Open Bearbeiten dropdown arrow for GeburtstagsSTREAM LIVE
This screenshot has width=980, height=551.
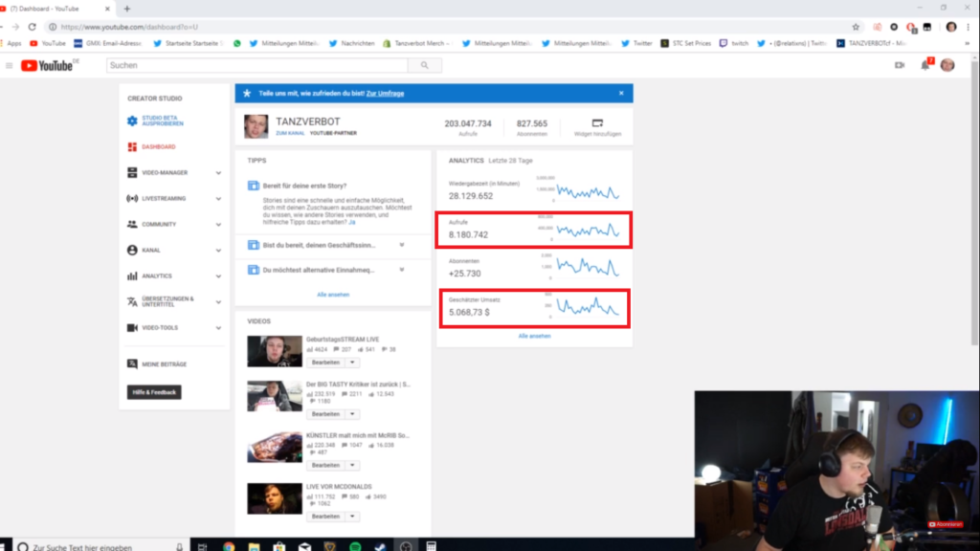(x=352, y=363)
